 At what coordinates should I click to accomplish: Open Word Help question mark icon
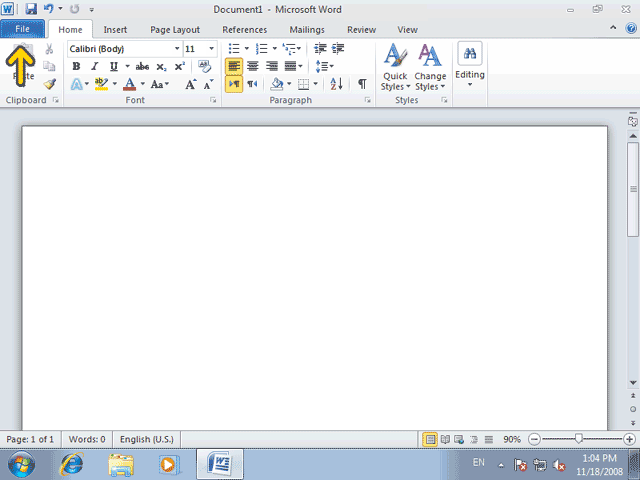pos(631,28)
